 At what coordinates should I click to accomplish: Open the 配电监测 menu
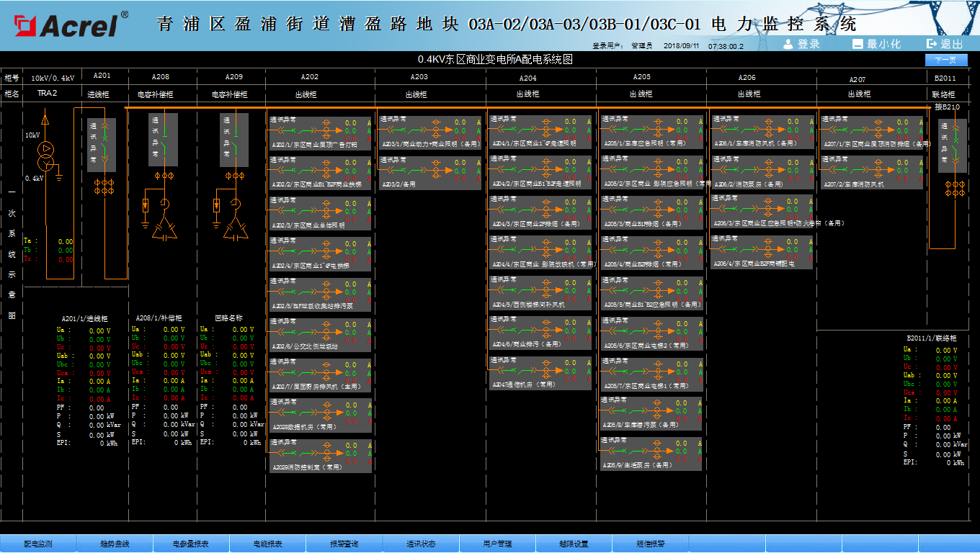[x=38, y=544]
